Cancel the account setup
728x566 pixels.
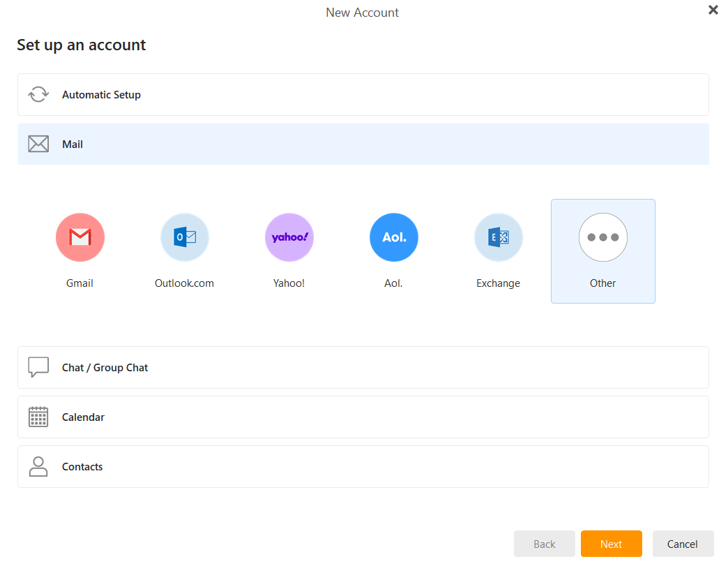coord(683,544)
